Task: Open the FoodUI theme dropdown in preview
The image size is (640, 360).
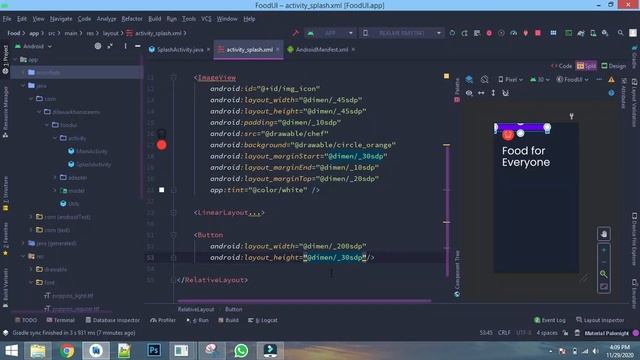Action: point(573,79)
